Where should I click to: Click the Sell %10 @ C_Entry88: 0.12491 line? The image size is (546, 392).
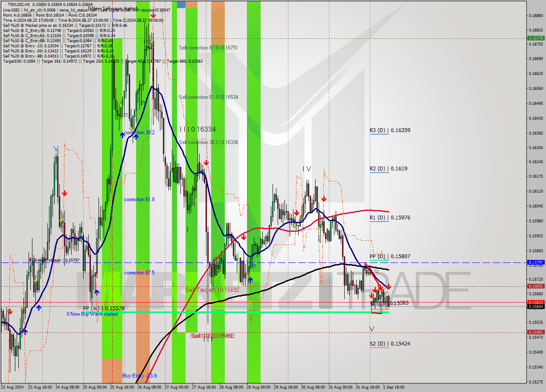[x=58, y=40]
